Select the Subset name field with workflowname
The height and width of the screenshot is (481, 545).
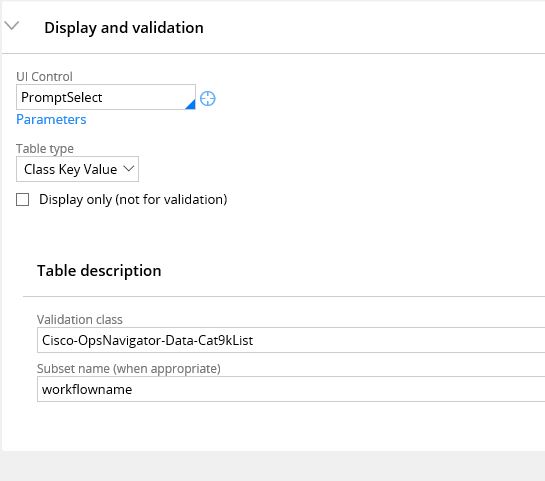click(x=291, y=389)
